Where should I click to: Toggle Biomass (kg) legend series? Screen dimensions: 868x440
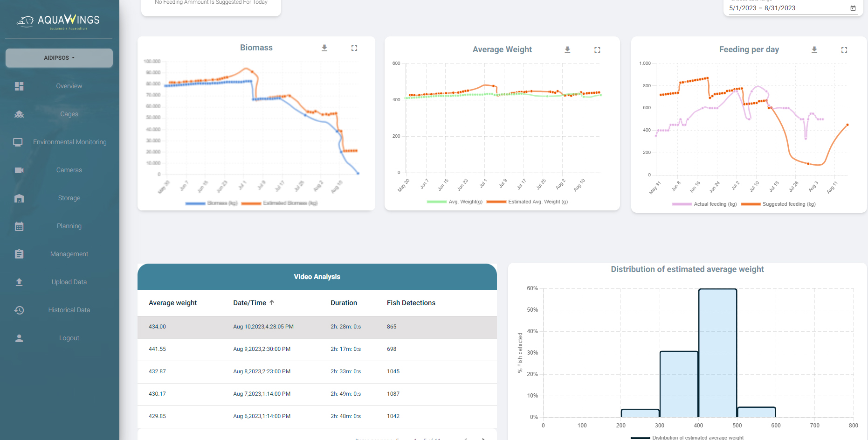click(212, 203)
